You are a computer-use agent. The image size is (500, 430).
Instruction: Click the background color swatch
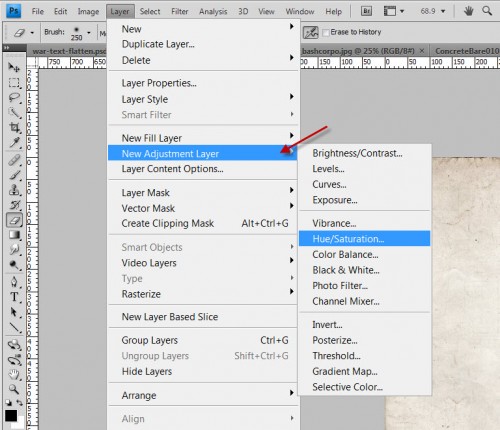point(20,423)
